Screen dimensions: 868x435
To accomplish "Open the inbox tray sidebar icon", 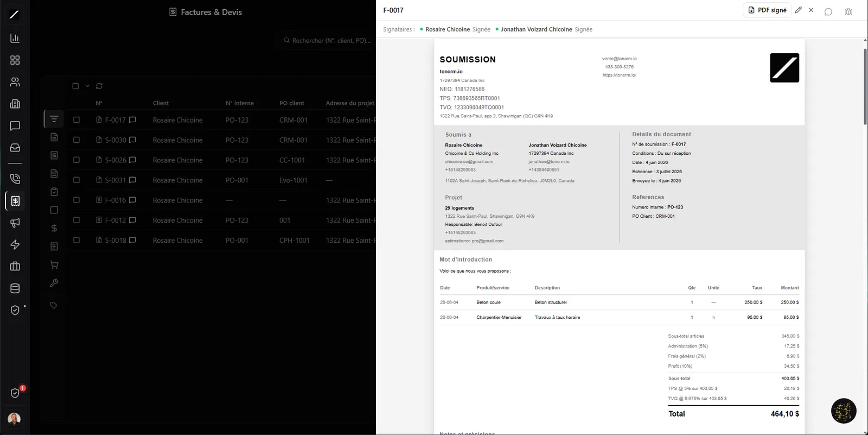I will [15, 147].
